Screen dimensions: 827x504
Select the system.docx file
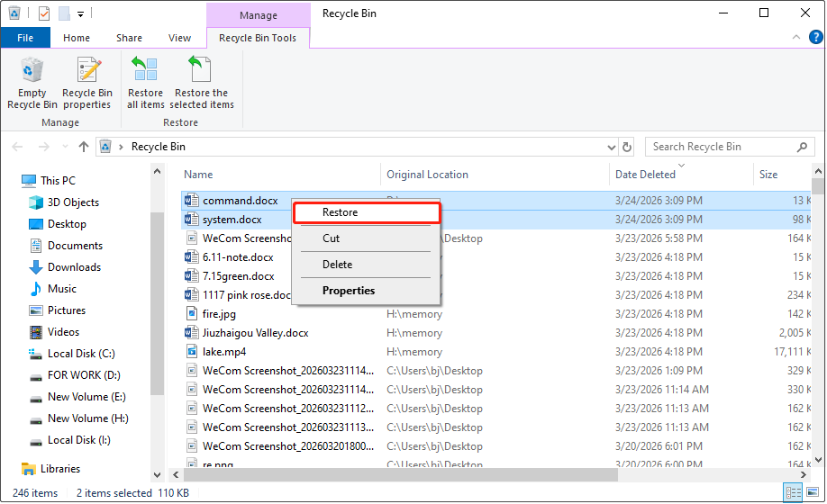tap(232, 220)
